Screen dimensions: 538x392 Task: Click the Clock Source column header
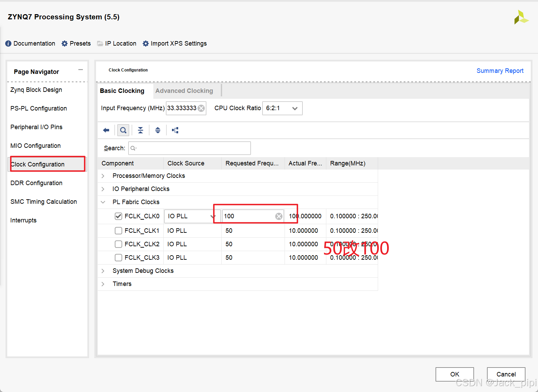[x=193, y=163]
